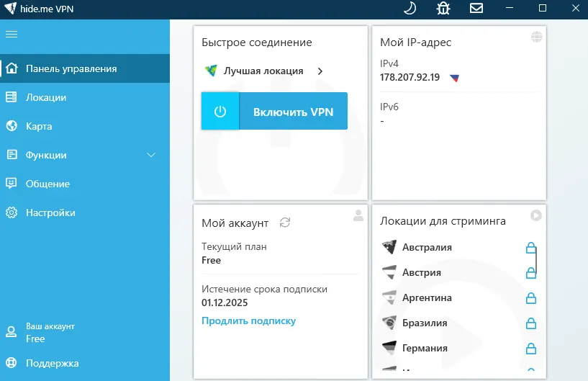
Task: Click the Текущий план value Free
Action: click(211, 260)
